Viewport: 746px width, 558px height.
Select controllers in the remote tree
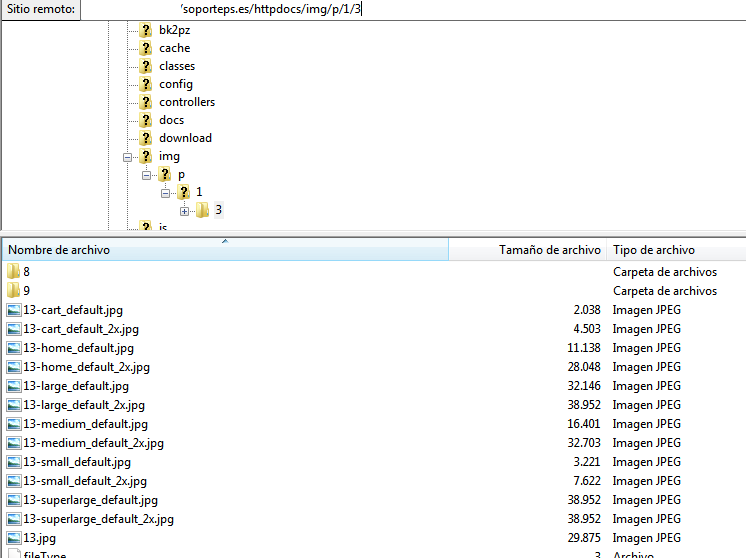coord(187,102)
